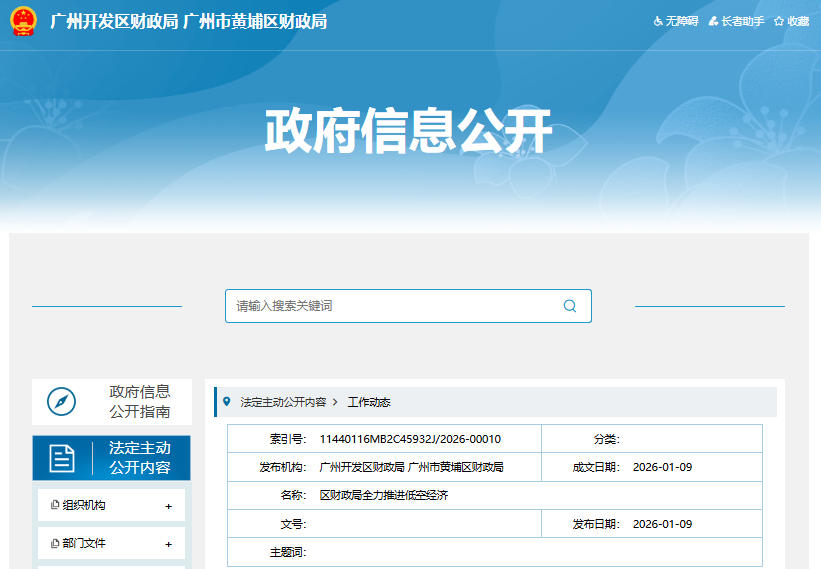The height and width of the screenshot is (569, 821).
Task: Select 发布机构 value in info table
Action: point(411,467)
